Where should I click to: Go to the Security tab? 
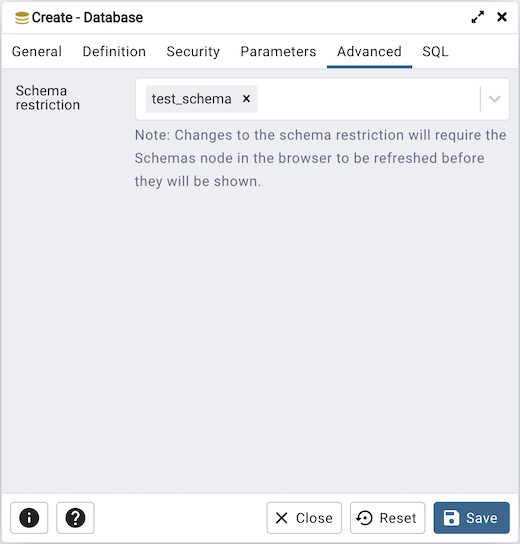(x=193, y=51)
